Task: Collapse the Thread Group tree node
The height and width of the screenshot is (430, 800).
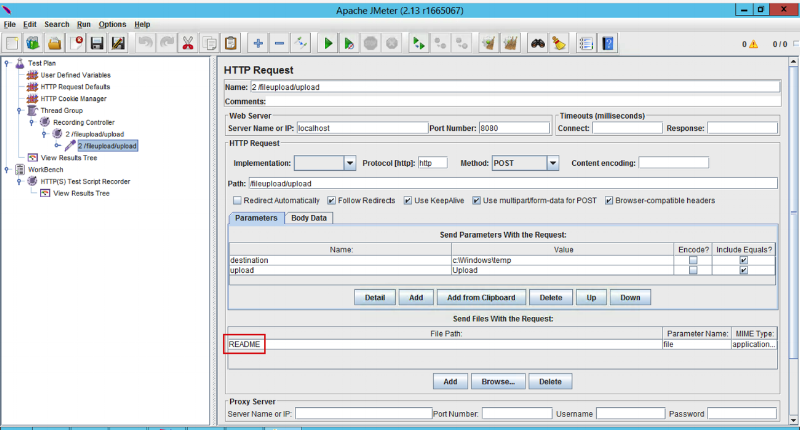Action: [20, 111]
